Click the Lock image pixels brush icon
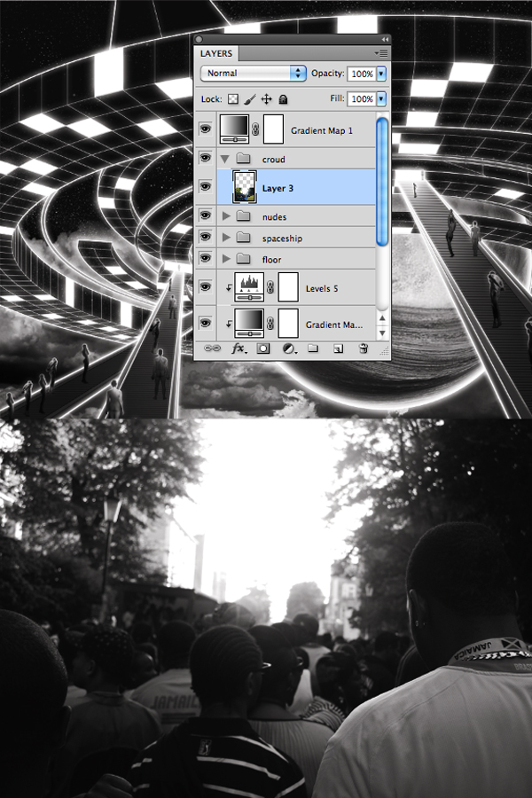The height and width of the screenshot is (798, 532). coord(250,99)
